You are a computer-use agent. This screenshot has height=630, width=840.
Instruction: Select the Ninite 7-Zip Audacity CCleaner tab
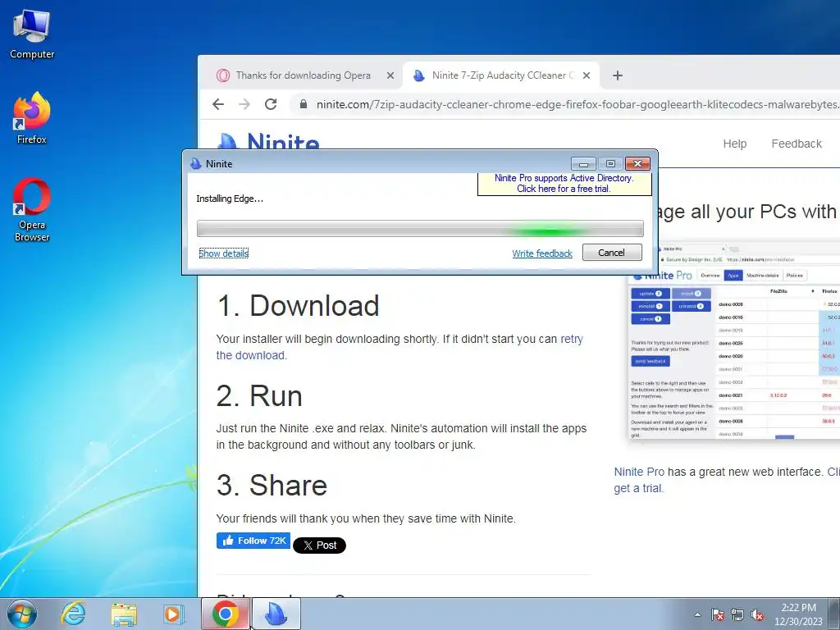(x=501, y=75)
